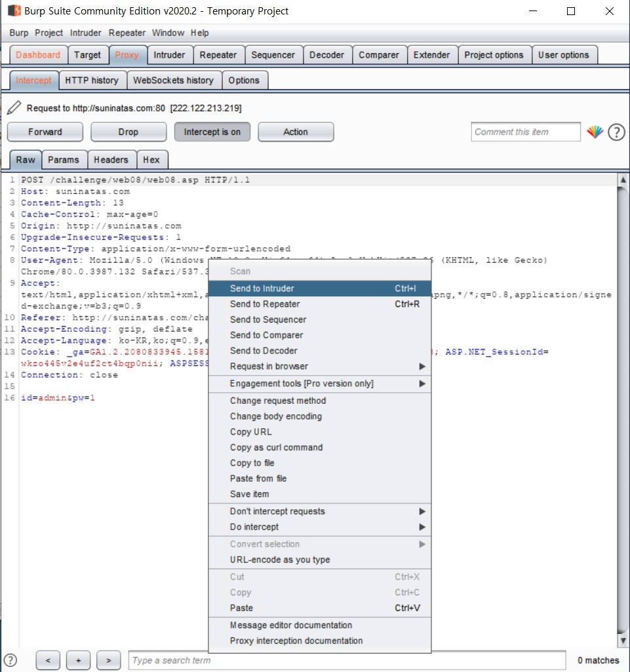This screenshot has width=630, height=672.
Task: Click the Drop button
Action: 128,132
